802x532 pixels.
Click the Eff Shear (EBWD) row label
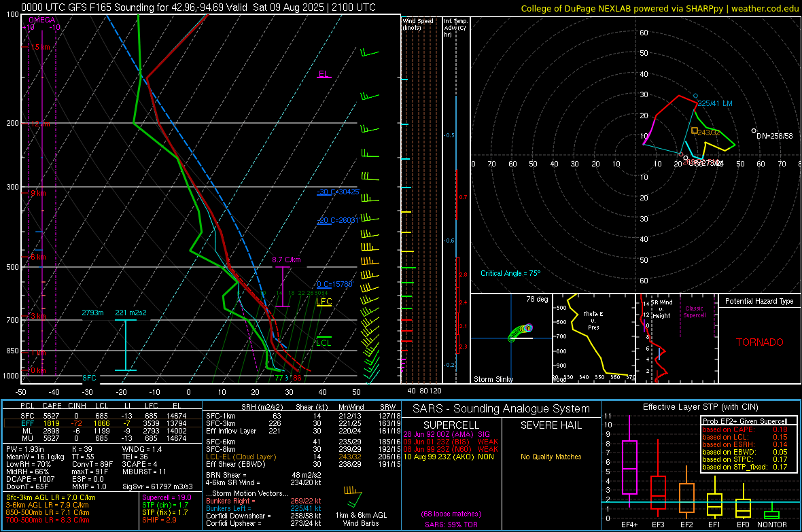[x=236, y=464]
